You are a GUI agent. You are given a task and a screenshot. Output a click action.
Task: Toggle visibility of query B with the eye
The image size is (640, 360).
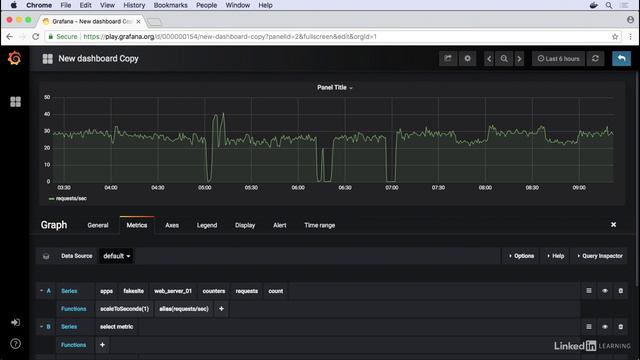604,327
